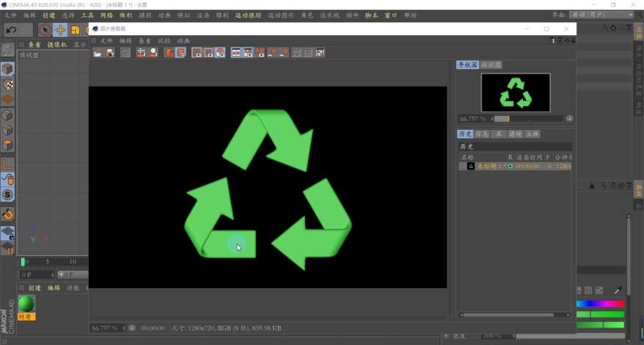This screenshot has height=345, width=644.
Task: Click the first render region icon in Picture Viewer
Action: (x=197, y=53)
